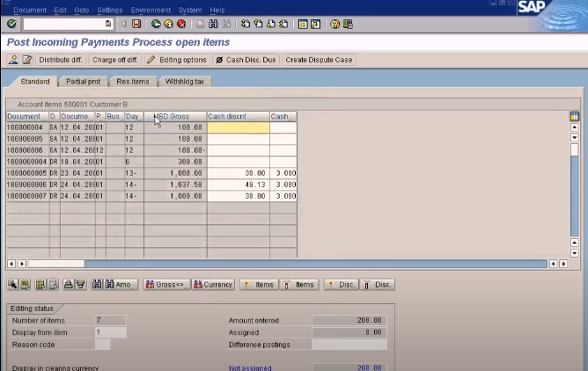Click the Gross<> toggle button
Screen dimensions: 588x371
[x=166, y=285]
